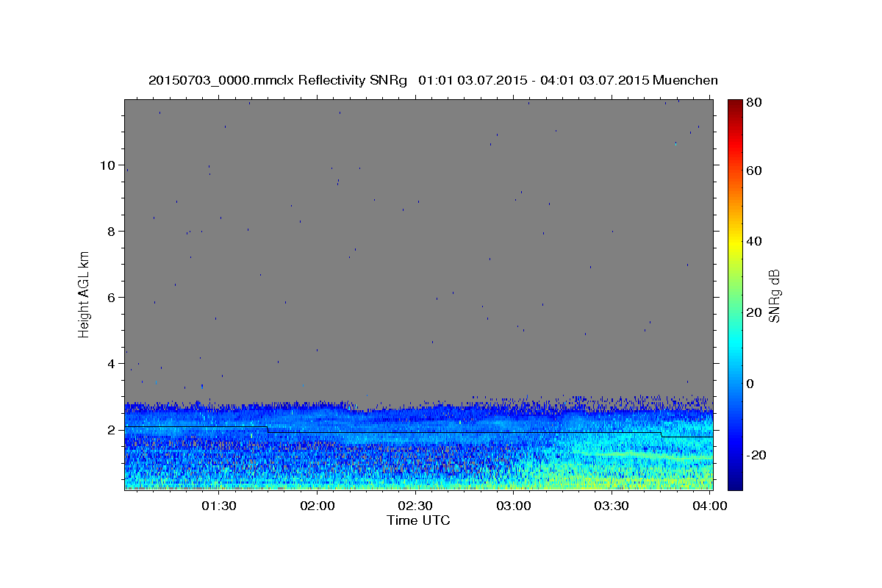Click the colorbar value label 20
The image size is (882, 588).
pyautogui.click(x=753, y=313)
